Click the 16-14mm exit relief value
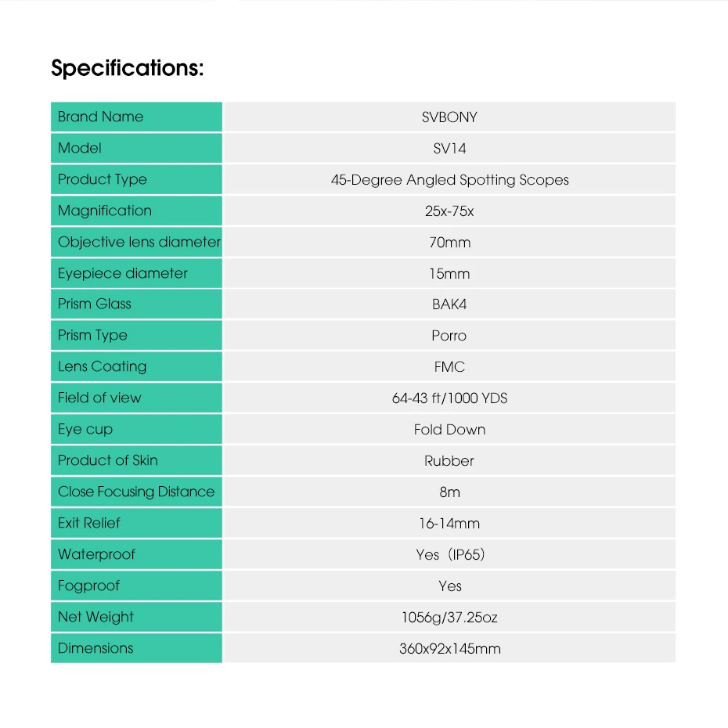Image resolution: width=728 pixels, height=728 pixels. pyautogui.click(x=449, y=524)
